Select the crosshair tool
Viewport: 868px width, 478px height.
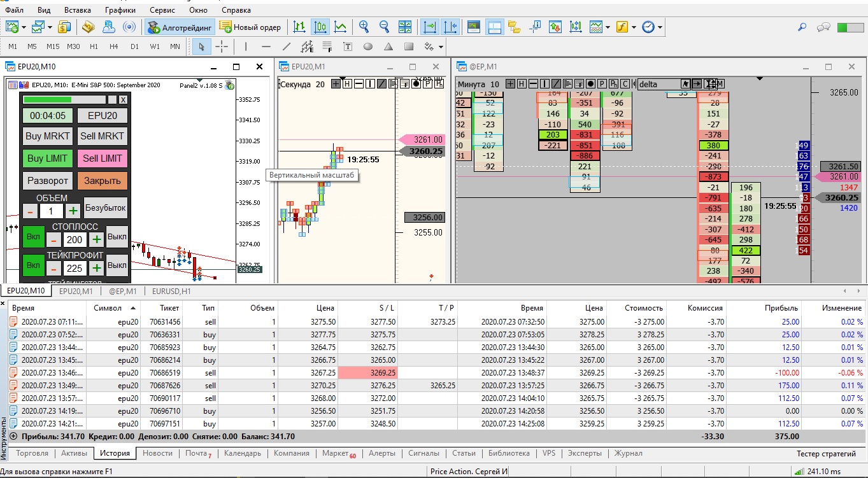click(x=222, y=46)
